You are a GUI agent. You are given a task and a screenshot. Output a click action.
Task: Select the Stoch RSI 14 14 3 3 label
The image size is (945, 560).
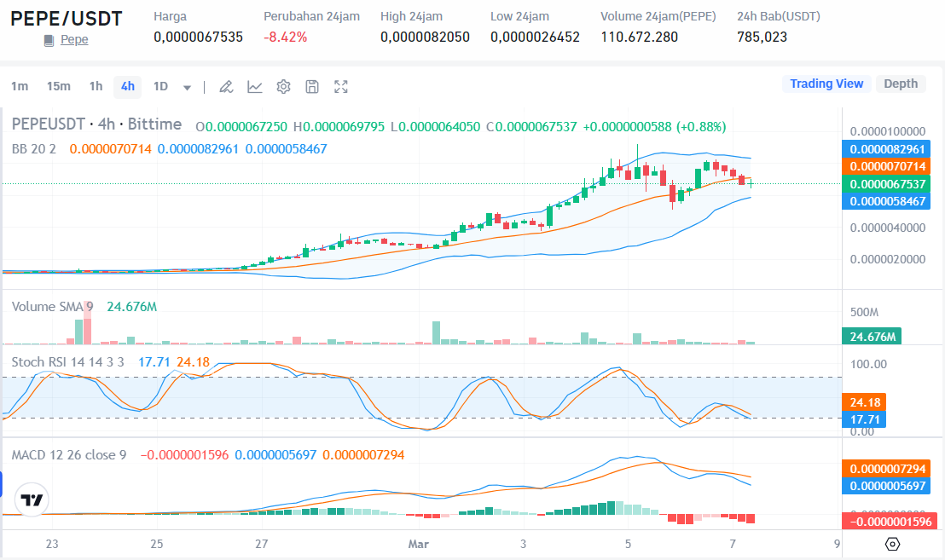point(67,362)
